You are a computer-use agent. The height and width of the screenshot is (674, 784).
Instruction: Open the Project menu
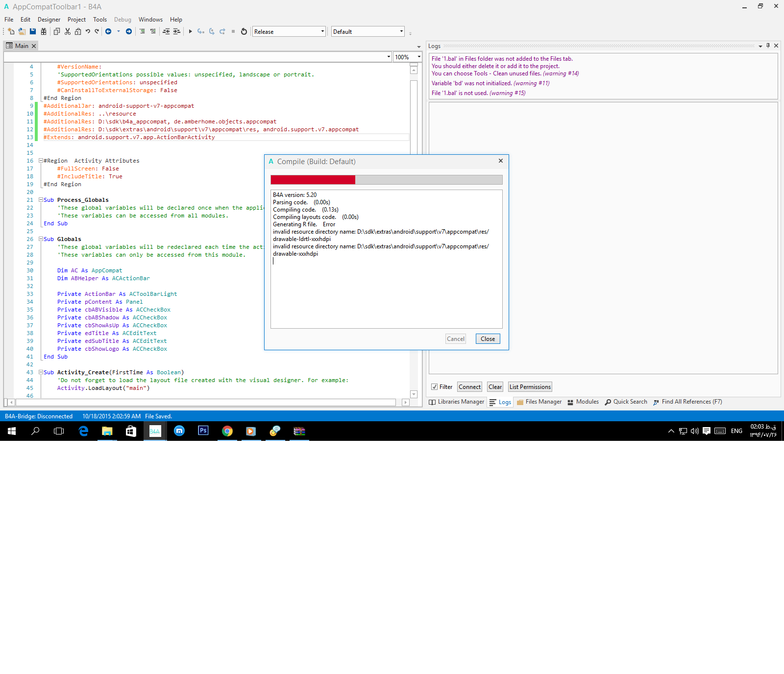click(x=76, y=20)
